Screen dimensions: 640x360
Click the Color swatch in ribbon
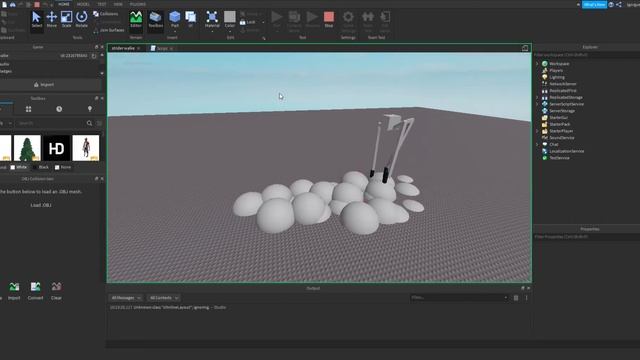tap(230, 17)
